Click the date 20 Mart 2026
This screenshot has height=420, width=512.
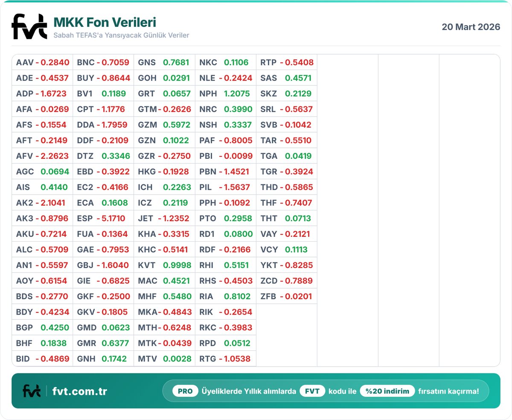click(x=471, y=27)
